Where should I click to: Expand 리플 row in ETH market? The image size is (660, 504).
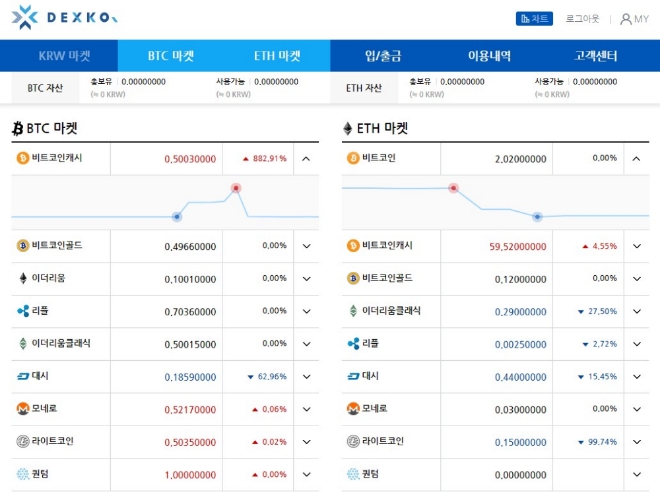click(637, 344)
